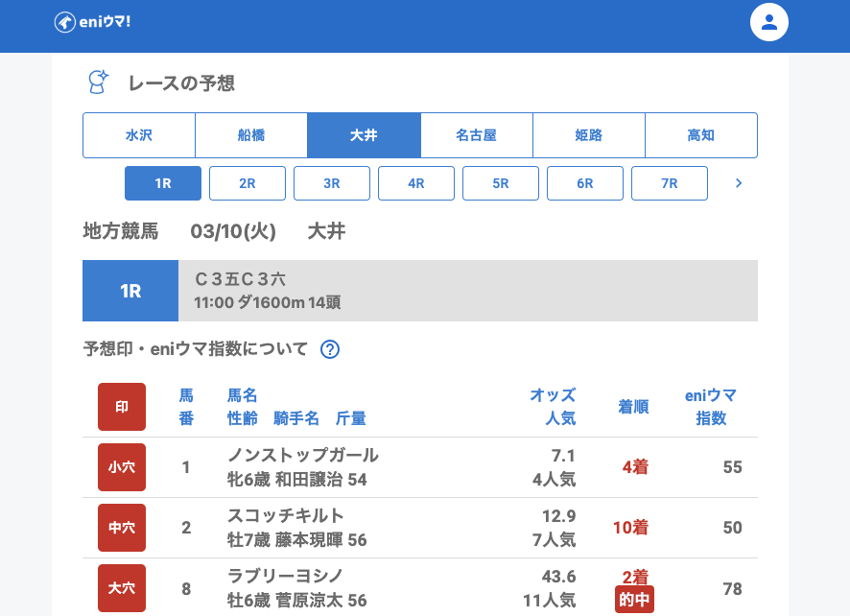Select the 船橋 racecourse tab

coord(251,135)
